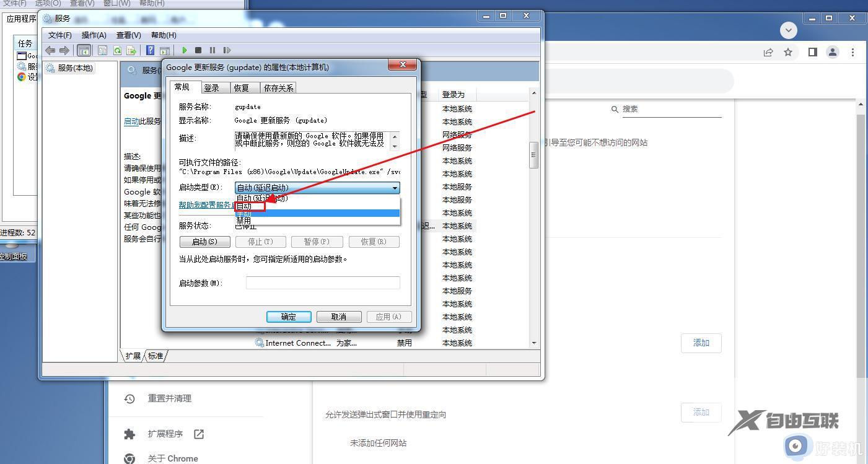Click 取消 (Cancel) in properties dialog
868x464 pixels.
pos(339,317)
